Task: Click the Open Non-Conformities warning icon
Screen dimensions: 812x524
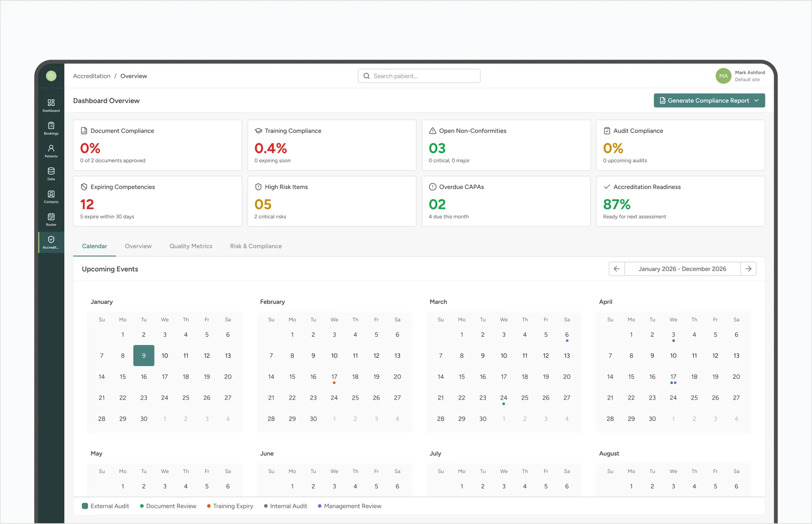Action: pos(433,131)
